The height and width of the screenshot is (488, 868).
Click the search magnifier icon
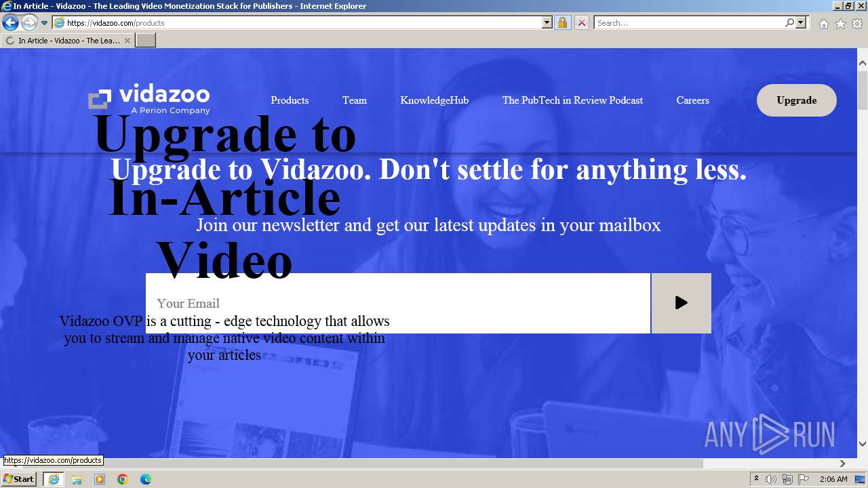pos(789,22)
